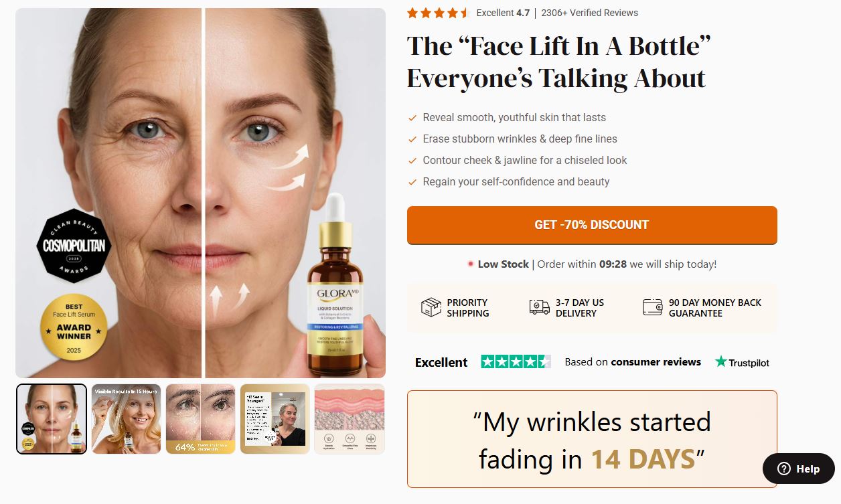Viewport: 841px width, 504px height.
Task: Click the money back guarantee wallet icon
Action: (652, 307)
